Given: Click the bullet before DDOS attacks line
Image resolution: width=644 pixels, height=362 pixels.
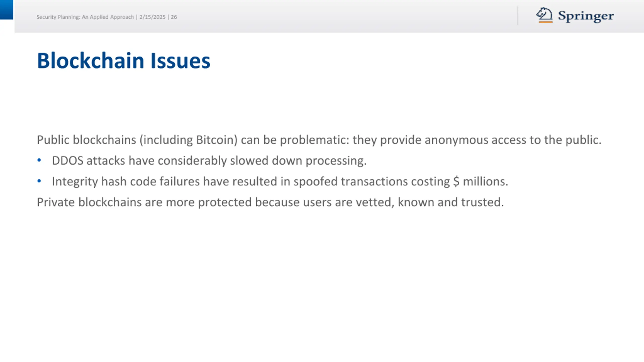Looking at the screenshot, I should coord(39,160).
